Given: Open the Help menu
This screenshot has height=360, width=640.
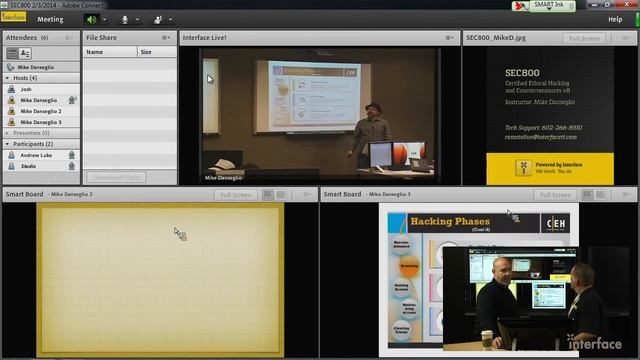Looking at the screenshot, I should tap(615, 19).
